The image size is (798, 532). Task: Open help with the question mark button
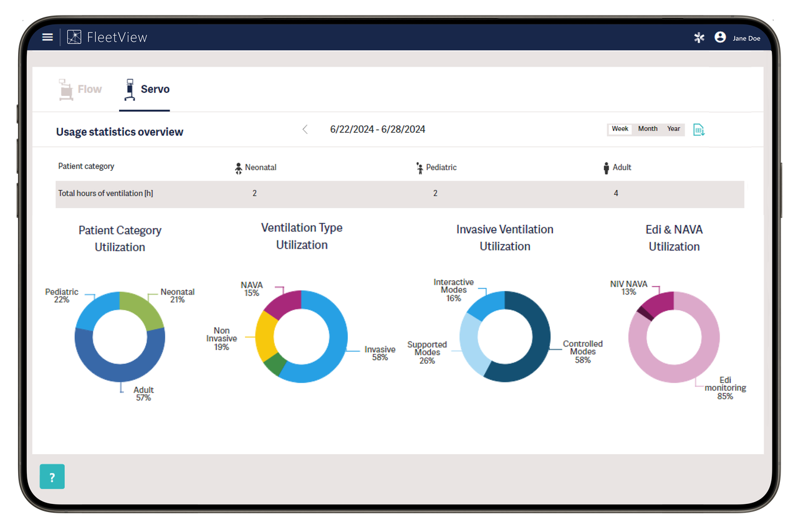(52, 476)
